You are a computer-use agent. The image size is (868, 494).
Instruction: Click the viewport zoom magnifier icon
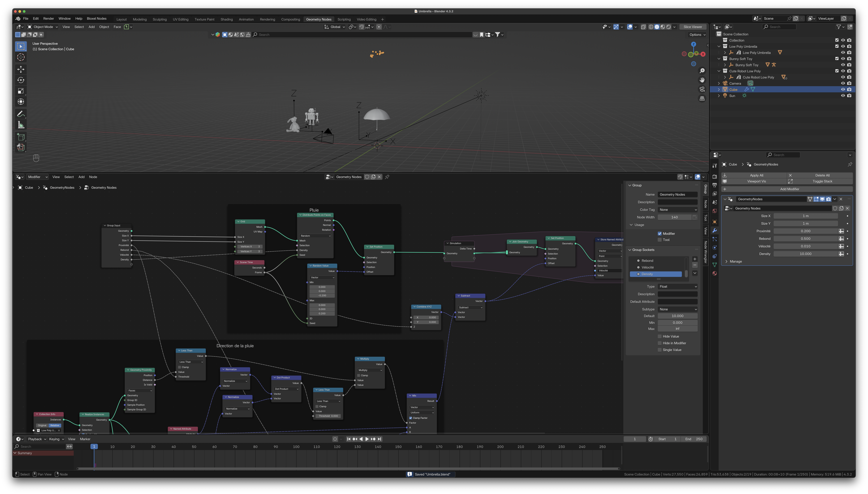click(702, 71)
